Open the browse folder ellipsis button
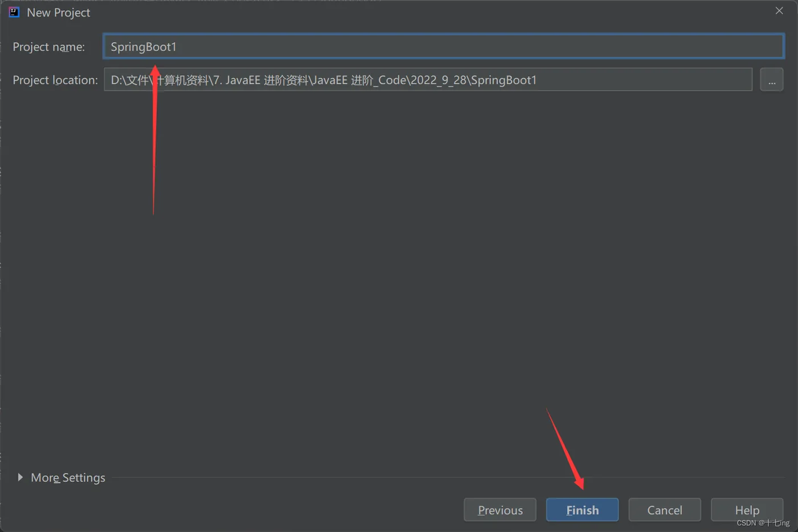 (771, 80)
